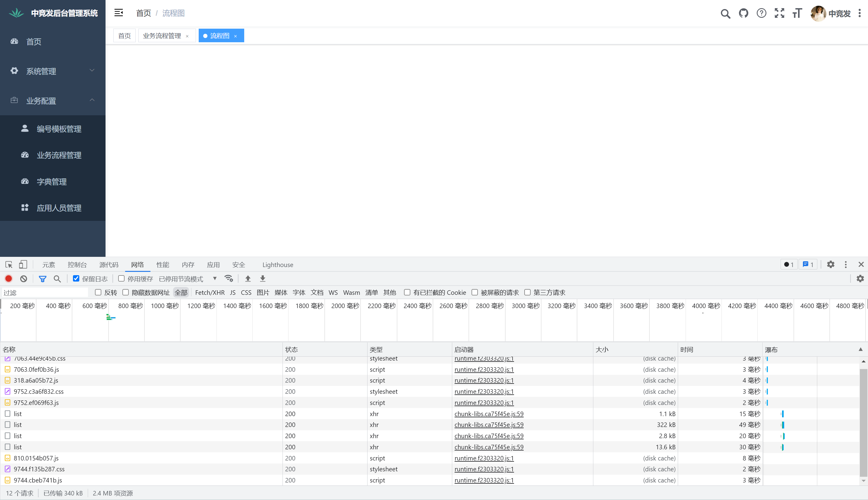Open the throttling mode dropdown arrow
This screenshot has height=500, width=868.
click(215, 279)
